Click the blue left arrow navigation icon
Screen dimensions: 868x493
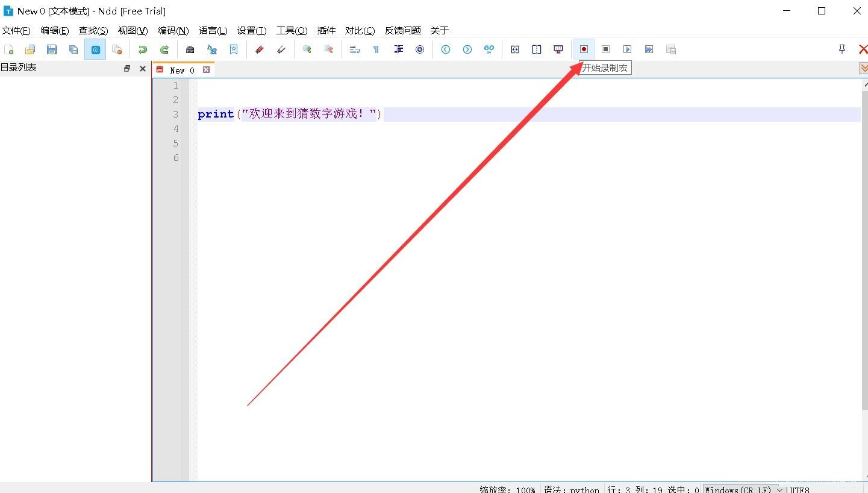pos(446,49)
